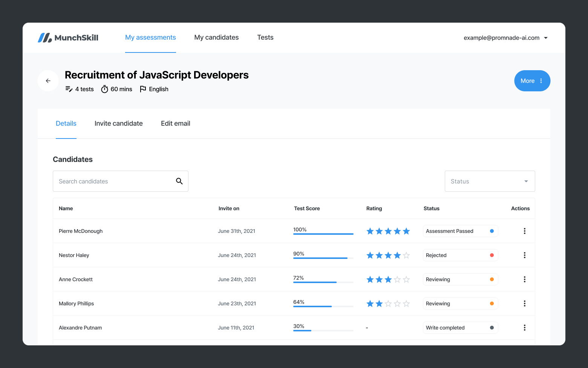Sort by Rating column header
This screenshot has width=588, height=368.
pyautogui.click(x=374, y=208)
